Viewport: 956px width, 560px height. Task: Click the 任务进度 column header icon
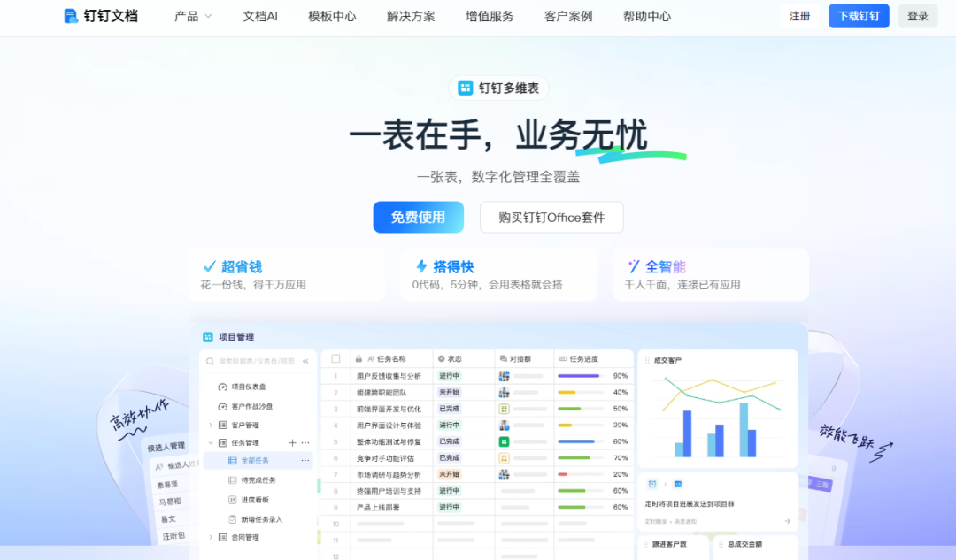[x=563, y=359]
